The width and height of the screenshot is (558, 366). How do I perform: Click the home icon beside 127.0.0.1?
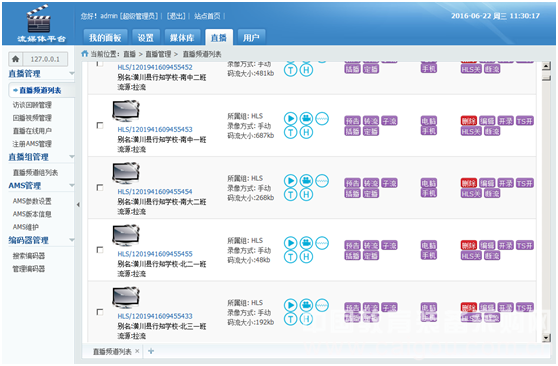pyautogui.click(x=15, y=59)
